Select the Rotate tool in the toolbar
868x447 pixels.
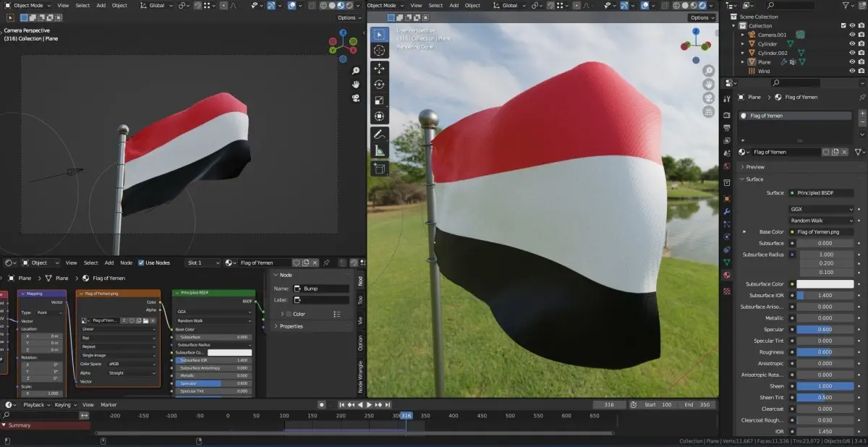click(379, 85)
